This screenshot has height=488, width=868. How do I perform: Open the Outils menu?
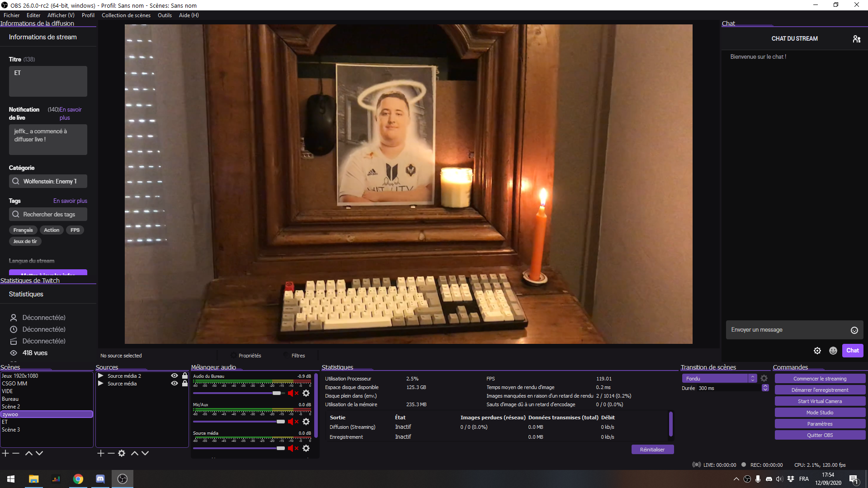pyautogui.click(x=165, y=15)
